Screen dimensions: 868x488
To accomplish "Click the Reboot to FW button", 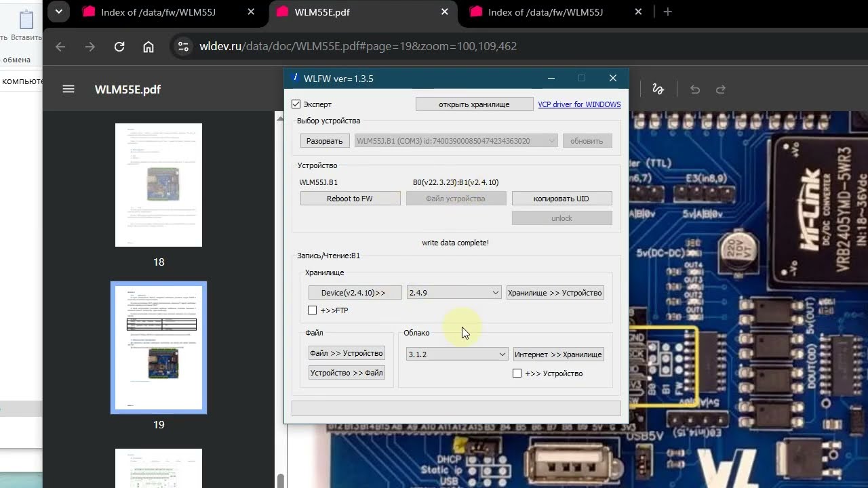I will pos(350,199).
